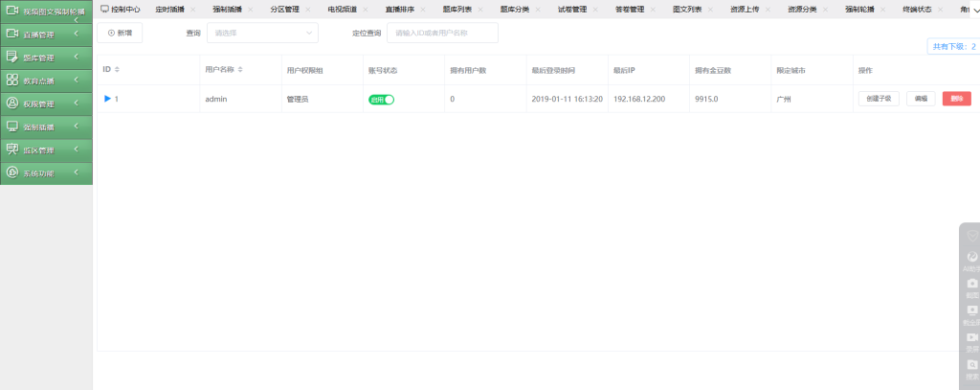
Task: Sort table by ID column arrows
Action: tap(117, 70)
